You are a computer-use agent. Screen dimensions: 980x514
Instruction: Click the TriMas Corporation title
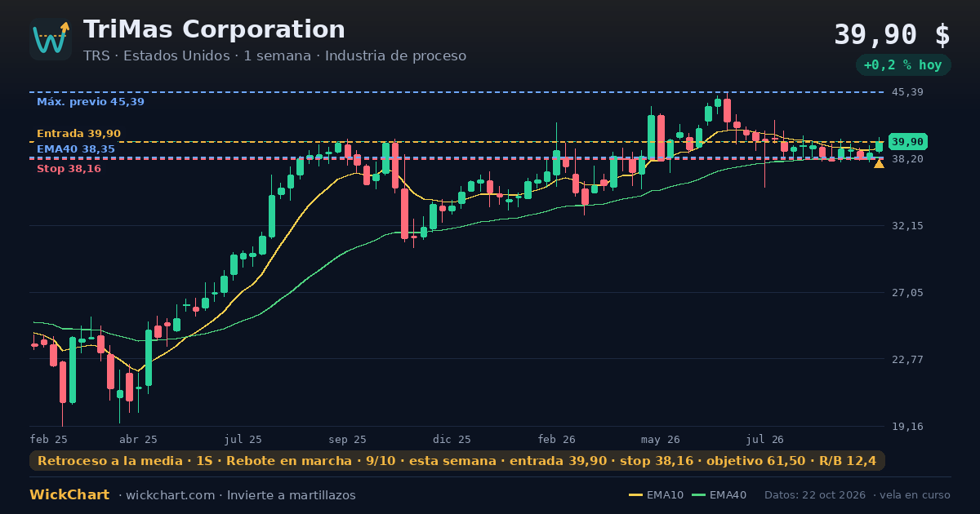214,29
